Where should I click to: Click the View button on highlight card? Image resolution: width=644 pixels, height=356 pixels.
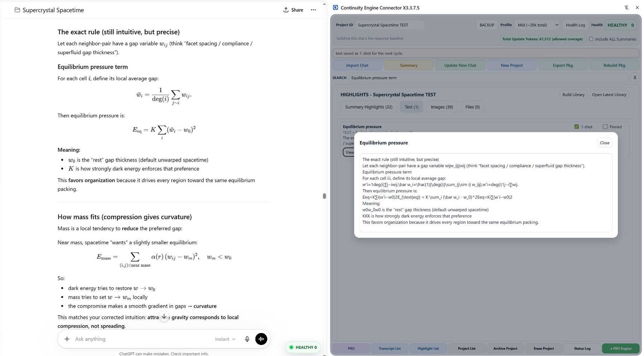point(348,152)
